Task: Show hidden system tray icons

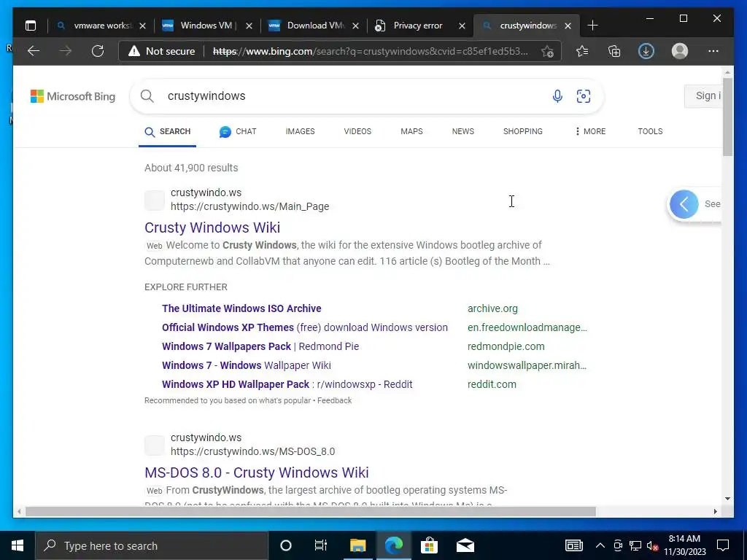Action: click(600, 545)
